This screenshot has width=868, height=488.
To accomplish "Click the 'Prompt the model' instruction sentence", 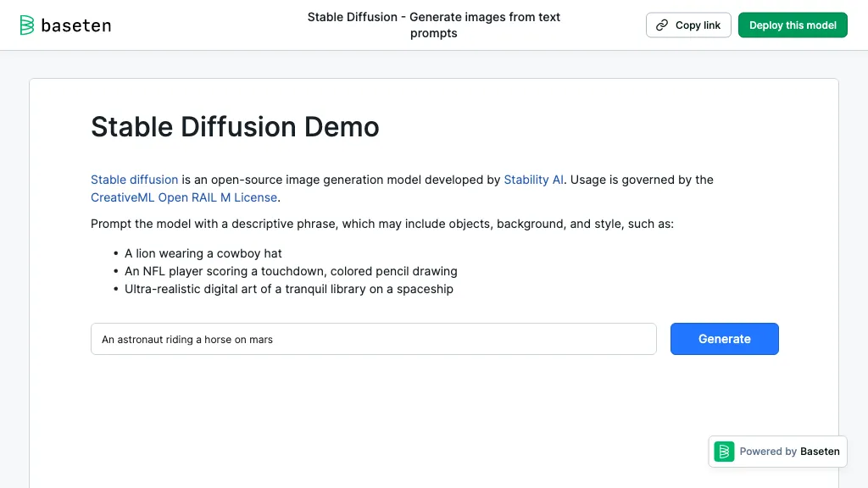I will click(381, 224).
